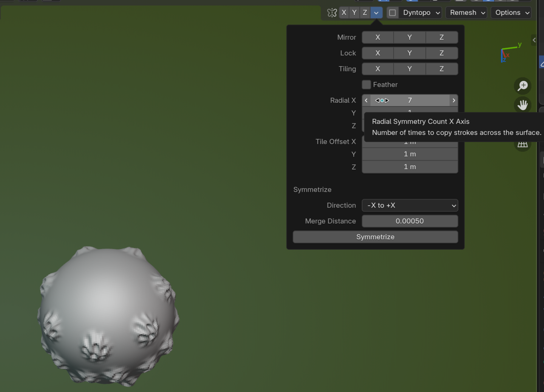Click the Symmetrize button
The width and height of the screenshot is (544, 392).
(375, 237)
